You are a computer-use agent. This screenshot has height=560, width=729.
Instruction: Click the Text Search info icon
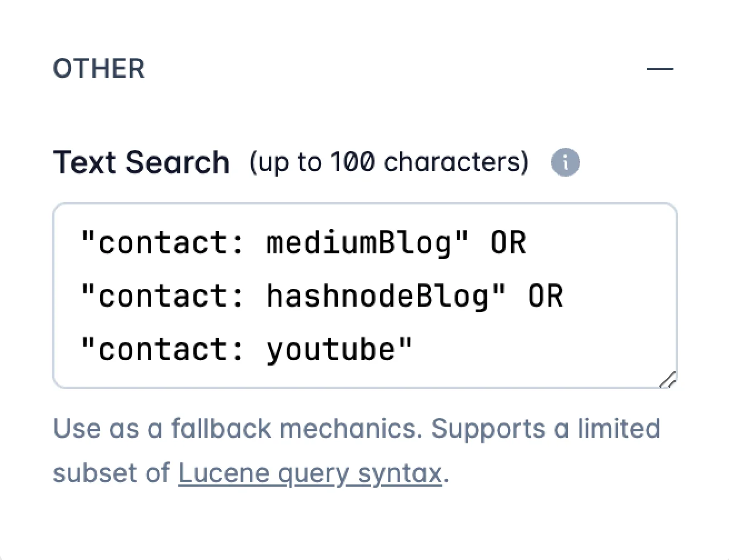565,163
